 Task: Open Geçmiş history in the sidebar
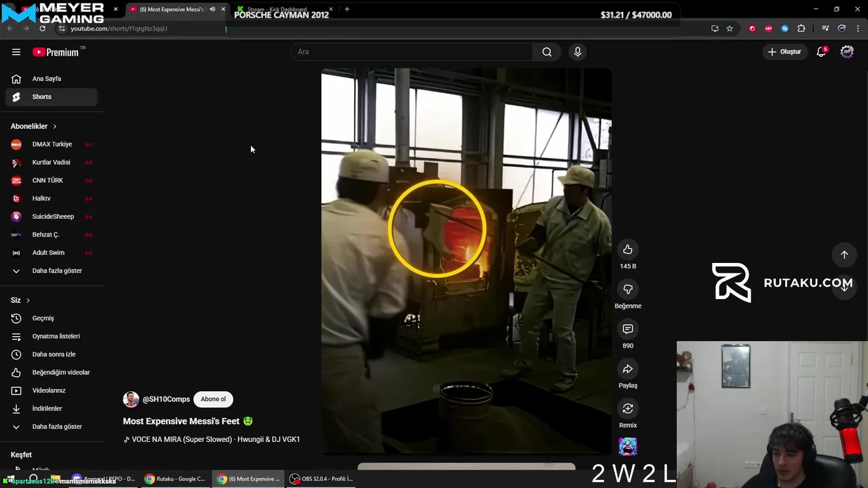pyautogui.click(x=51, y=318)
